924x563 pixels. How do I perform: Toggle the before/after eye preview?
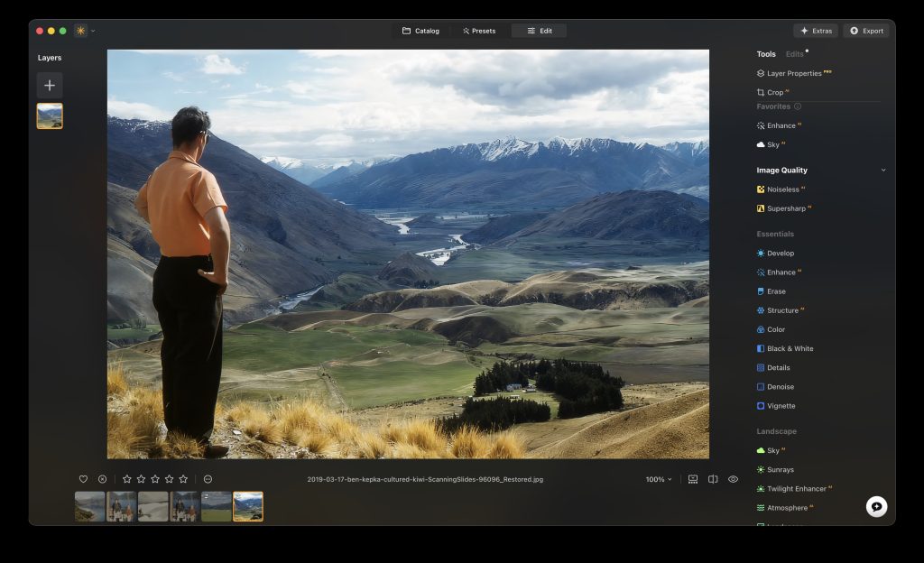point(733,479)
